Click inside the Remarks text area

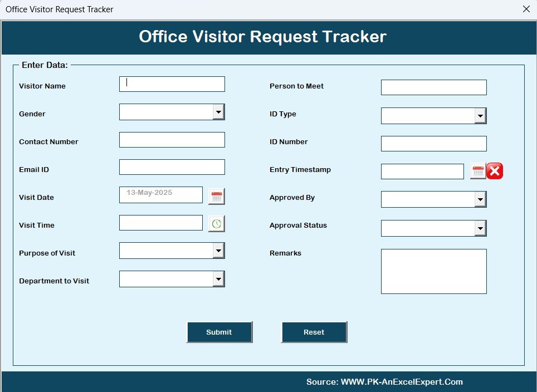433,272
